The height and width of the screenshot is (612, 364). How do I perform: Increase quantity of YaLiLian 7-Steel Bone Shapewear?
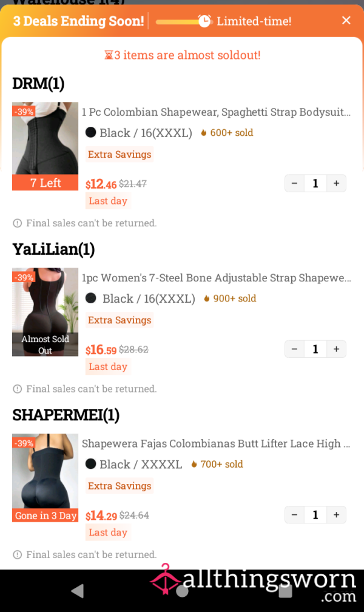point(336,349)
